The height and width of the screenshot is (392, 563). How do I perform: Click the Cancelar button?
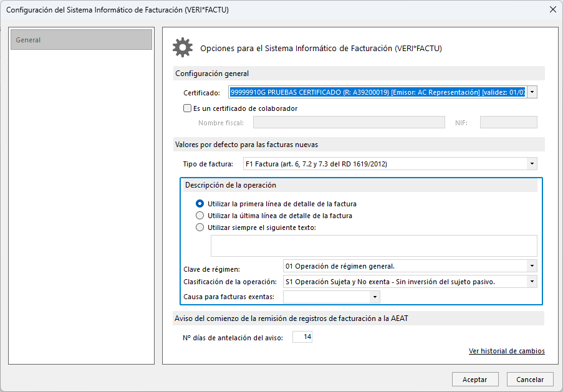tap(530, 380)
